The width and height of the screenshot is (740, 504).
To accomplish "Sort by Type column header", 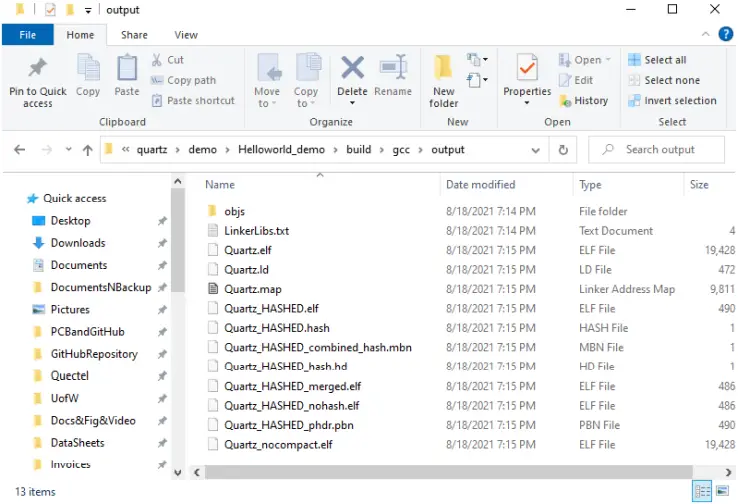I will [x=590, y=185].
